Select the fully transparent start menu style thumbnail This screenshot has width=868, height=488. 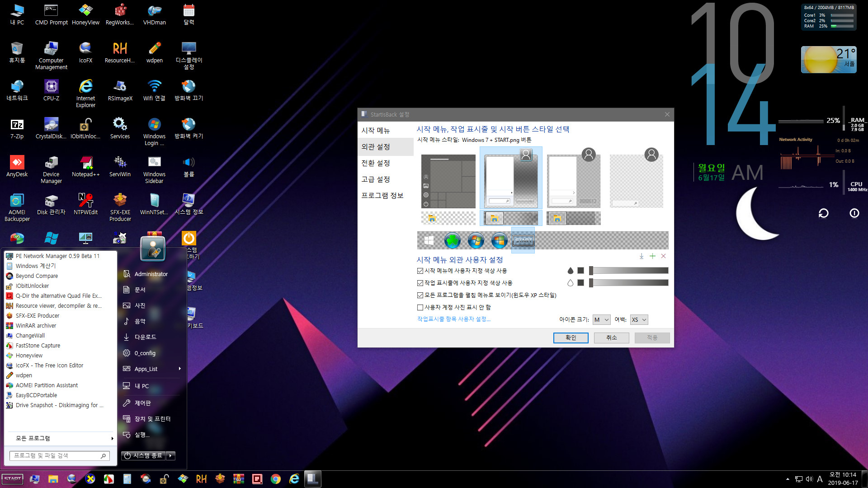point(637,178)
